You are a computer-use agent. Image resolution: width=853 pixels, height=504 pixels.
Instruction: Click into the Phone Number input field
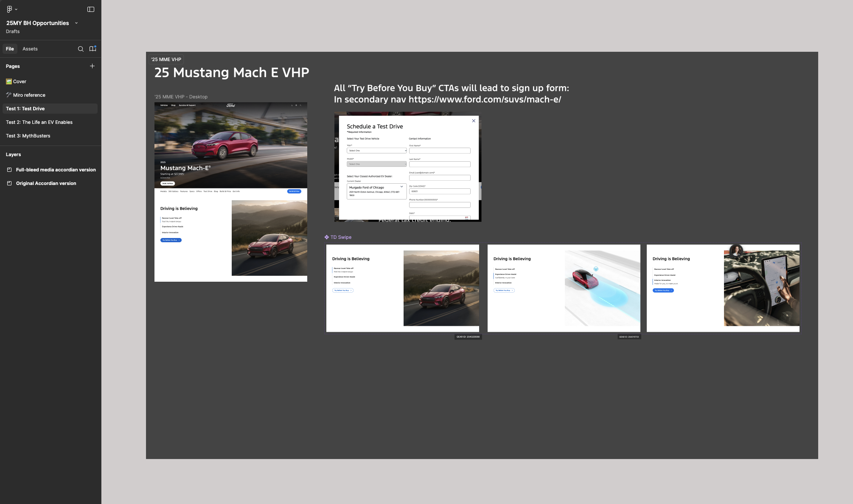[x=440, y=205]
